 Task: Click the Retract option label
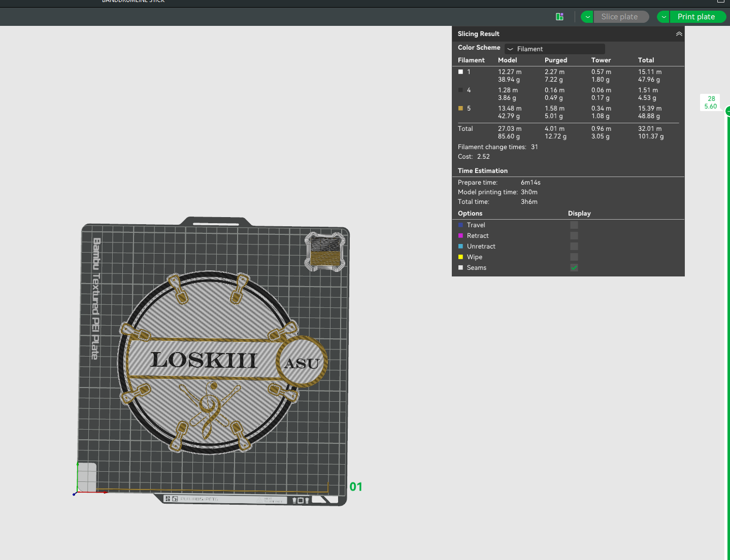[x=478, y=236]
